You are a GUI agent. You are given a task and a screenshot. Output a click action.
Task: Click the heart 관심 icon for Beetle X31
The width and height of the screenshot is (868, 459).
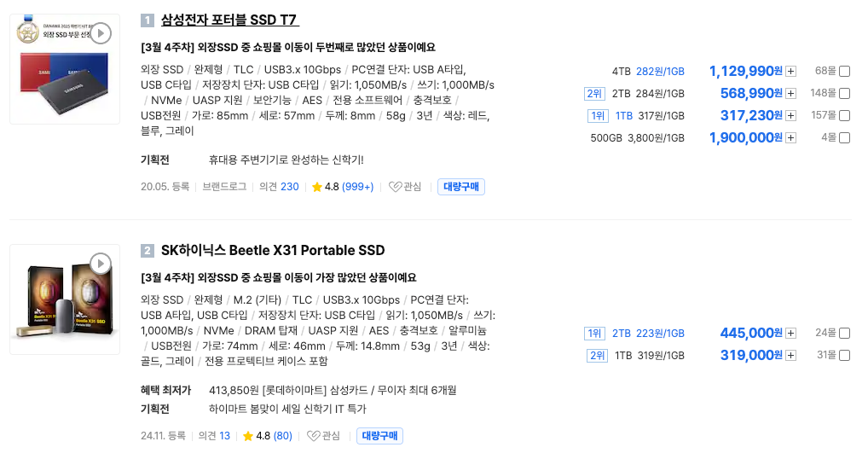click(314, 436)
